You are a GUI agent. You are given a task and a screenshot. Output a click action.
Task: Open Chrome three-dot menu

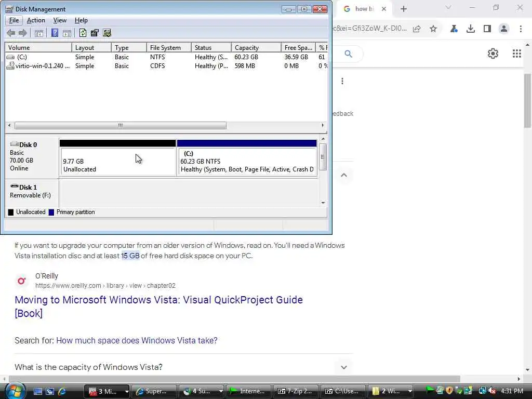tap(521, 29)
